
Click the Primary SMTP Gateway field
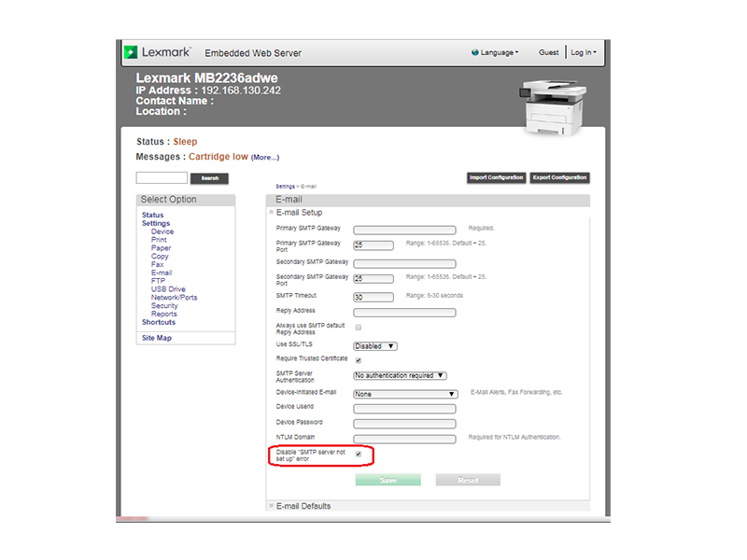click(404, 230)
